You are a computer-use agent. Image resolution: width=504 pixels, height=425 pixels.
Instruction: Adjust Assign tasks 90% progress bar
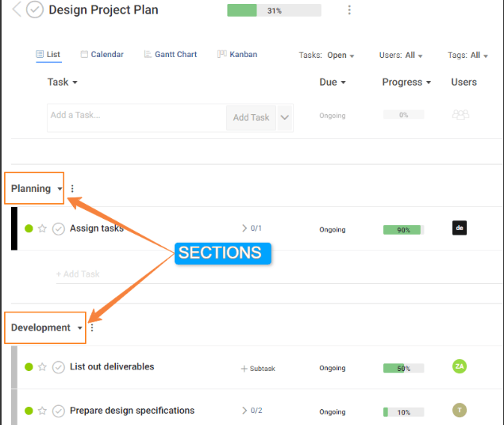coord(403,230)
